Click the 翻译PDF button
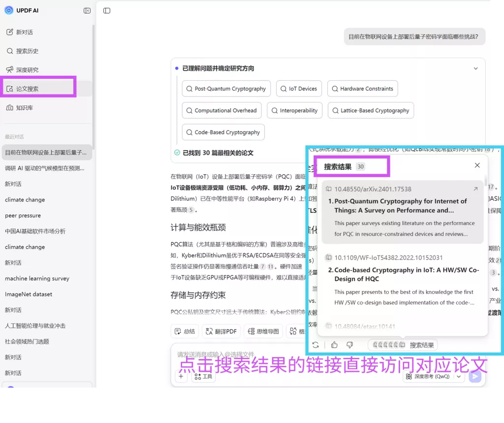The width and height of the screenshot is (504, 423). click(x=220, y=331)
